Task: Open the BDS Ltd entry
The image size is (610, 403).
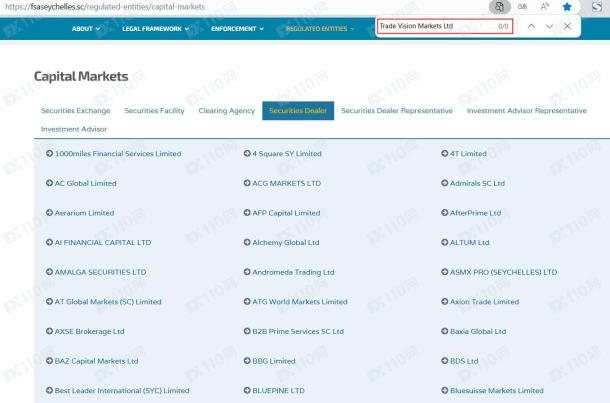Action: (x=460, y=361)
